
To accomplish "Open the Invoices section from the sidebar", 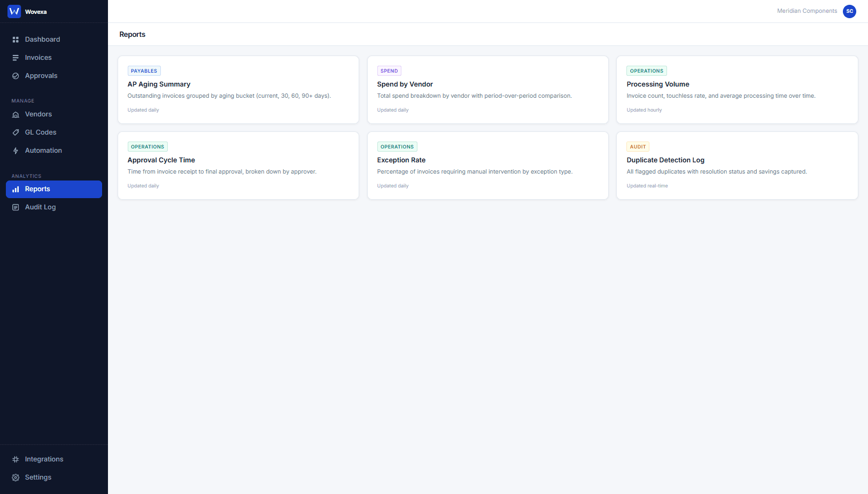I will tap(38, 57).
